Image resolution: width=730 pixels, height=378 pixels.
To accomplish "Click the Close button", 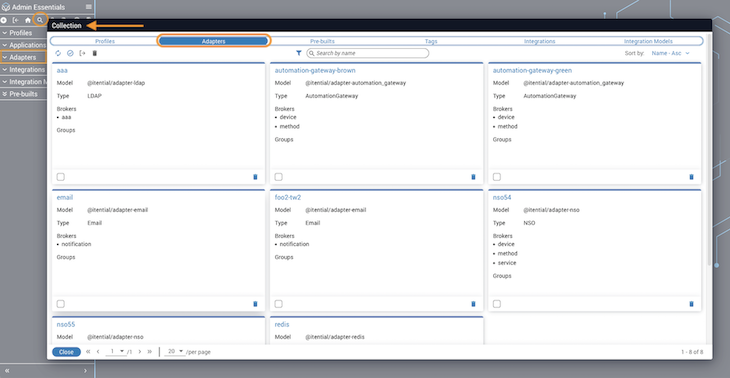I will coord(66,352).
